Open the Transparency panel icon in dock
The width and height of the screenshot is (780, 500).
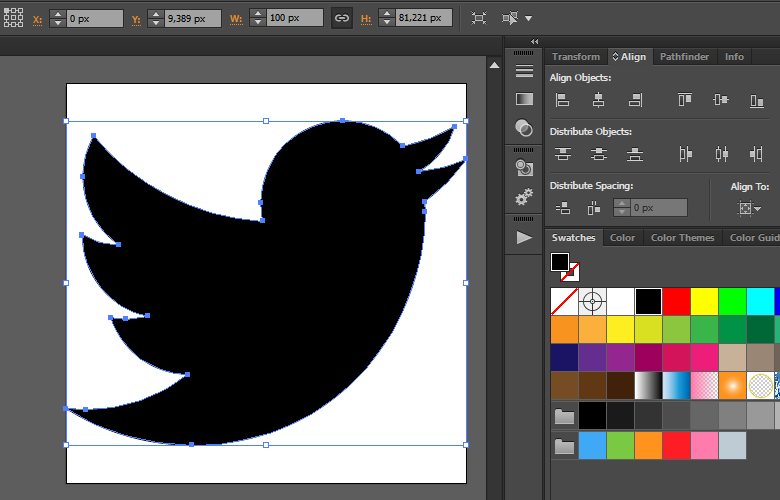tap(524, 128)
